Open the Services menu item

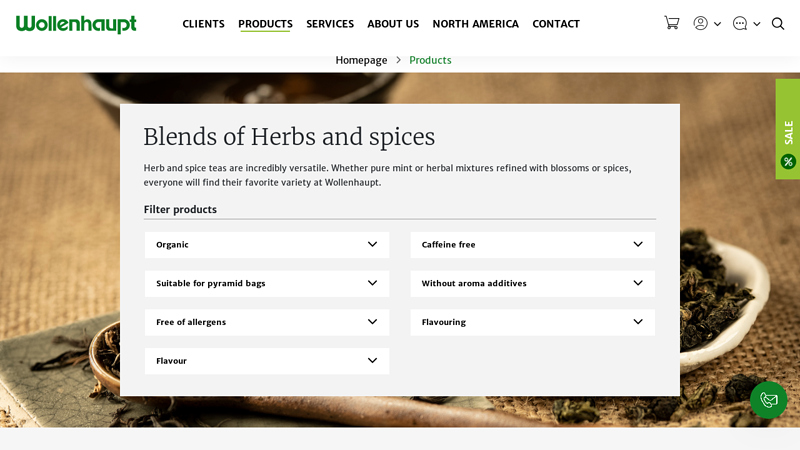(330, 24)
